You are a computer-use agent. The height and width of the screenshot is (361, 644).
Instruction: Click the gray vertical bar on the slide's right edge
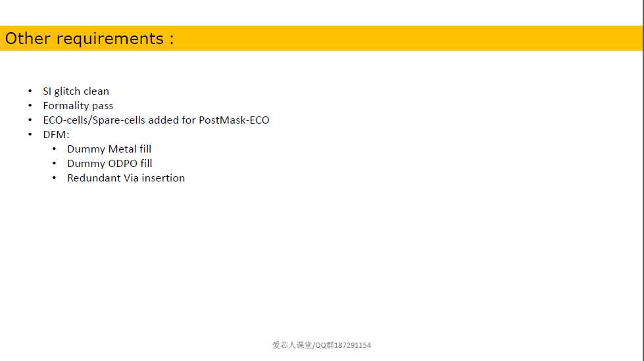point(643,180)
